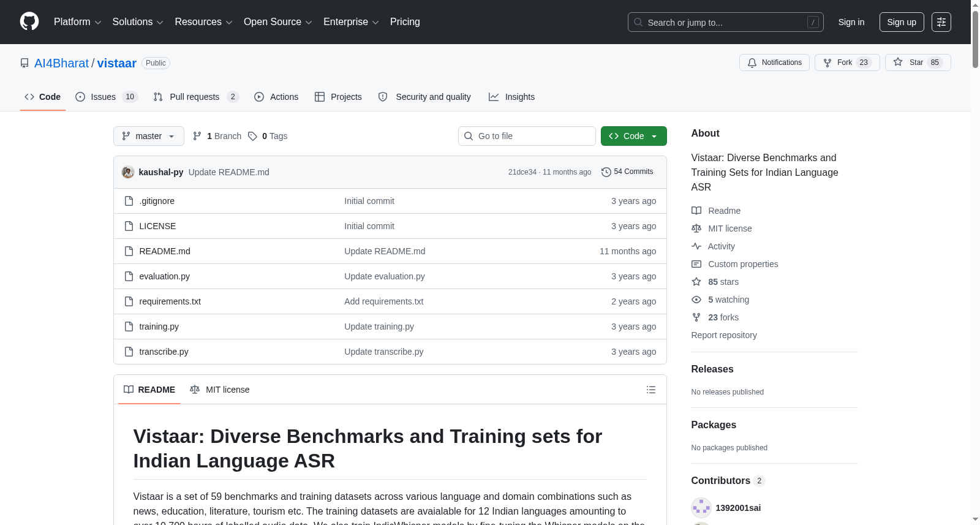Click the file icon for training.py
The height and width of the screenshot is (525, 980).
pyautogui.click(x=129, y=327)
